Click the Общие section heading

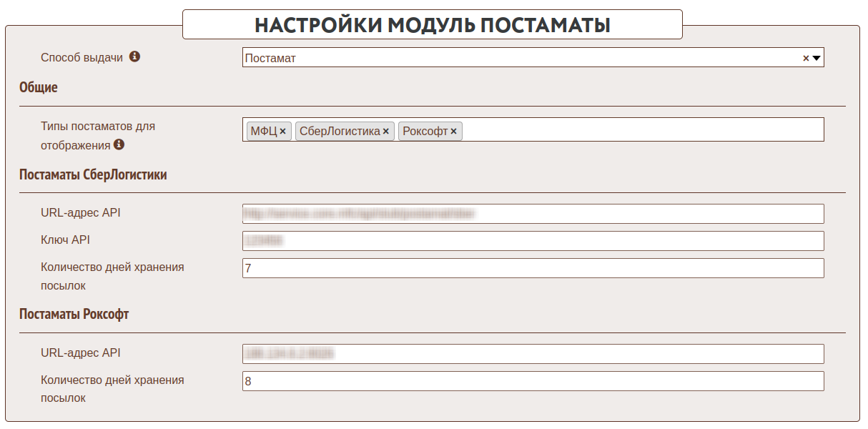[39, 87]
